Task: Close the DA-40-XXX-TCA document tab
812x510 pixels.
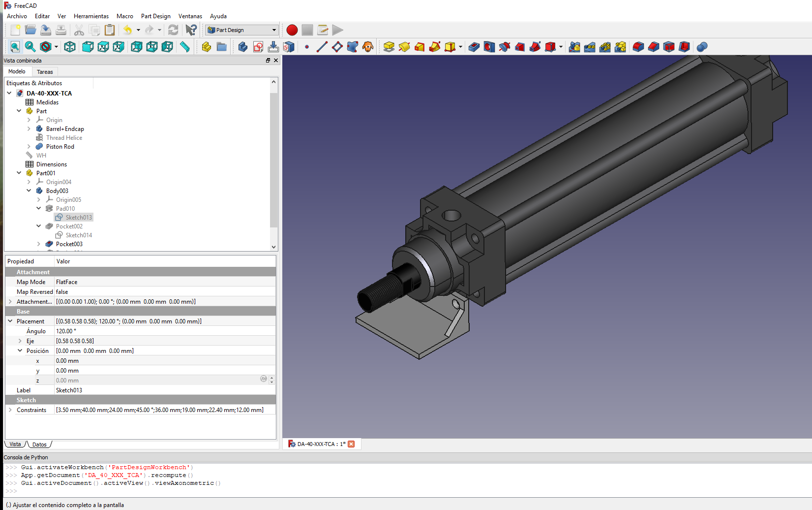Action: click(351, 444)
